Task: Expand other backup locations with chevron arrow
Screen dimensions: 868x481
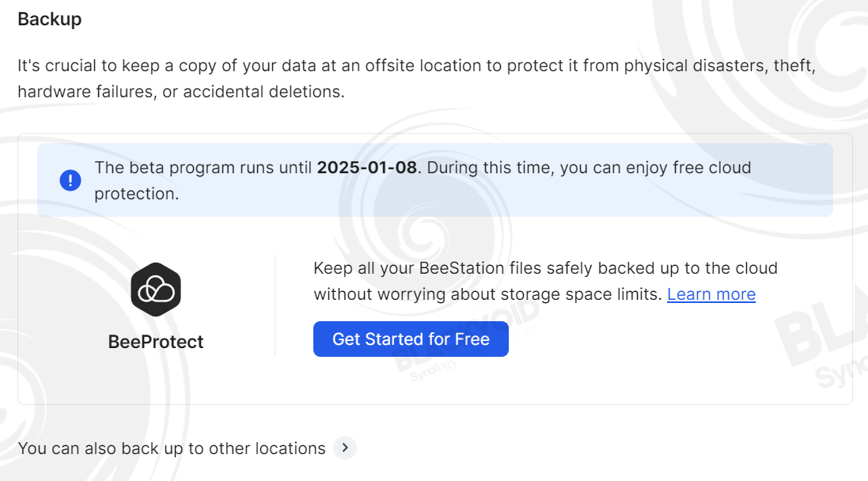Action: click(345, 448)
